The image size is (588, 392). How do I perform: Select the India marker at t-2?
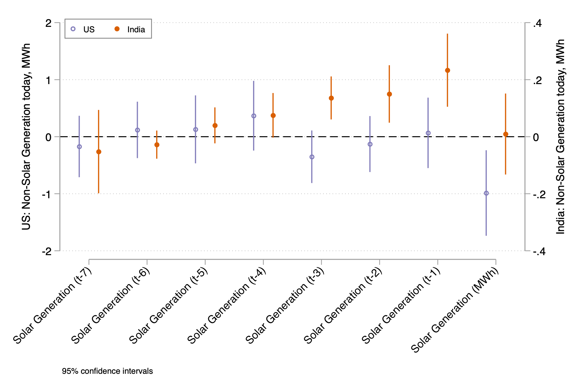pos(389,94)
